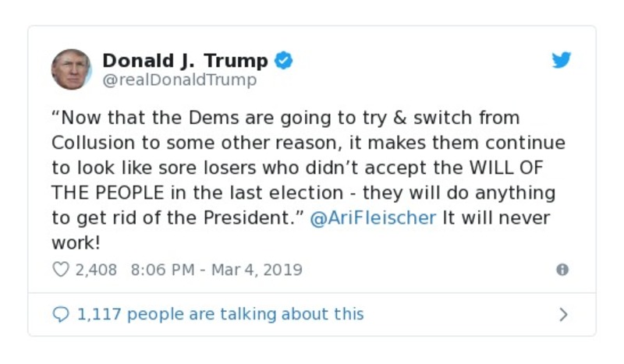
Task: Open "1,117 people are talking about this"
Action: pyautogui.click(x=220, y=314)
